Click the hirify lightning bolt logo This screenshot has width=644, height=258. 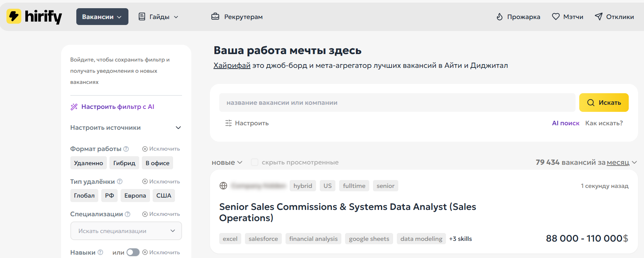click(x=14, y=16)
